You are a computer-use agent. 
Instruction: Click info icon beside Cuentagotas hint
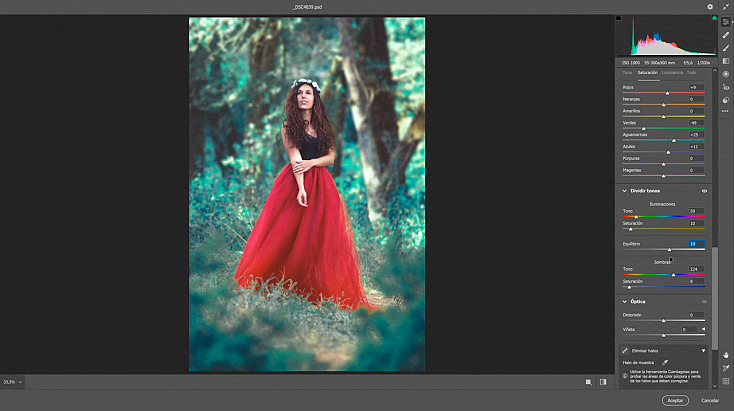624,375
